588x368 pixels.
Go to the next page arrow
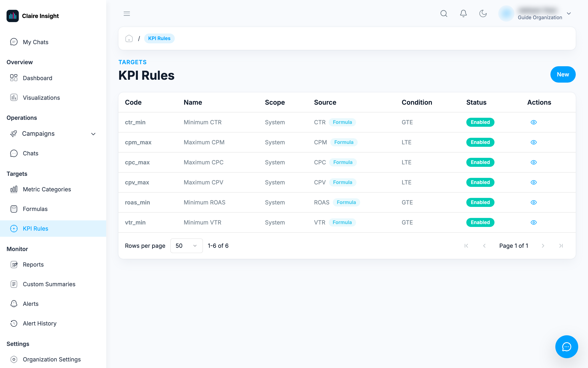pyautogui.click(x=543, y=246)
